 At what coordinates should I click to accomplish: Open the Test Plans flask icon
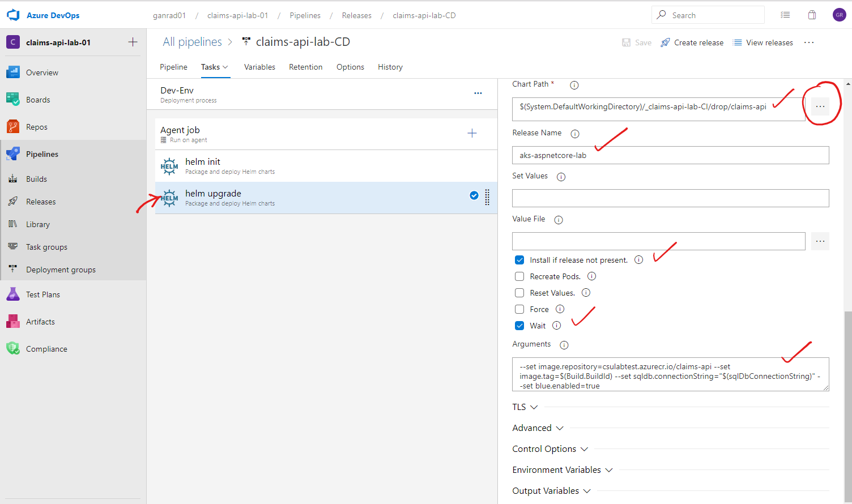tap(13, 294)
